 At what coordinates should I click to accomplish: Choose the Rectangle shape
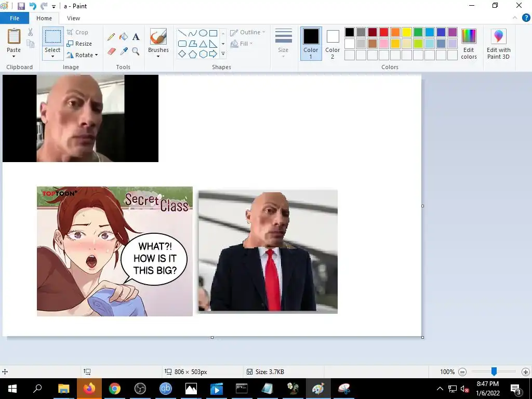click(x=213, y=33)
